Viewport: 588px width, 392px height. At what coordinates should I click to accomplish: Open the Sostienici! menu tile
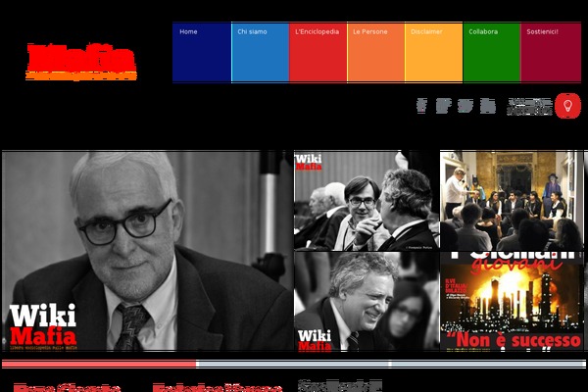tap(551, 52)
